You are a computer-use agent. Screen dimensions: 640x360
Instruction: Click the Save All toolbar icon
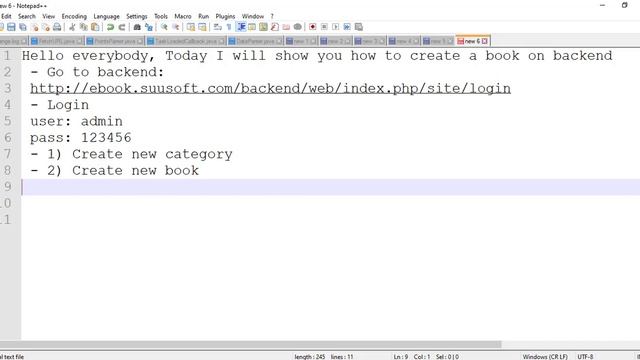click(23, 27)
